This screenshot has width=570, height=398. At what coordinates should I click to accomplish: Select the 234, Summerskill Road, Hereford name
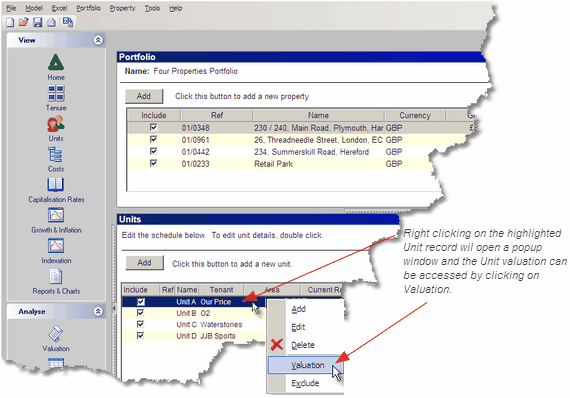312,152
